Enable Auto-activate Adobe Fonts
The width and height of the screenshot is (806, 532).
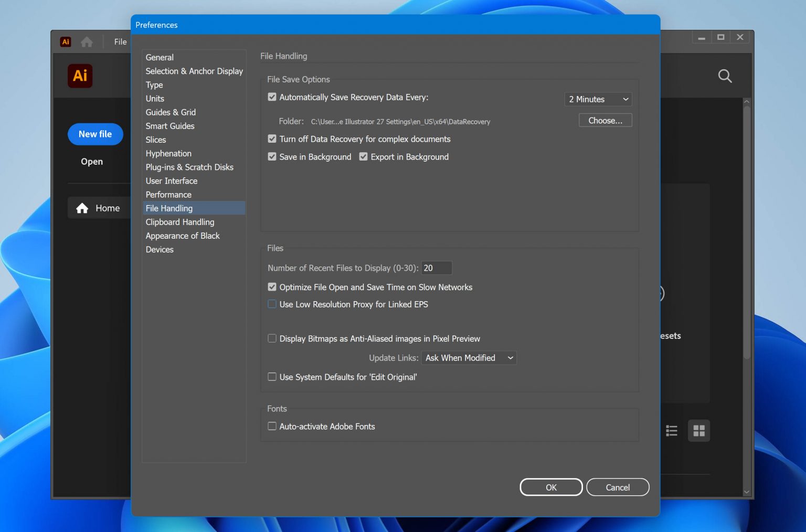[272, 426]
